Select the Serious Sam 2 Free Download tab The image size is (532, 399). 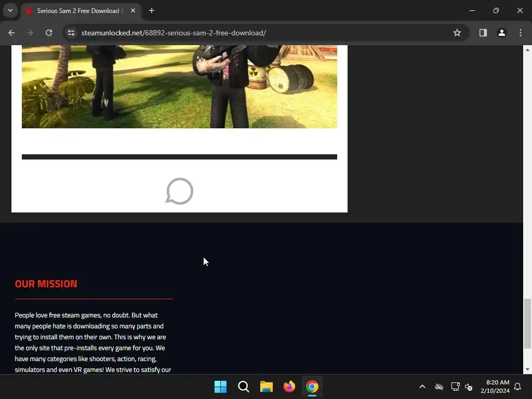click(81, 11)
